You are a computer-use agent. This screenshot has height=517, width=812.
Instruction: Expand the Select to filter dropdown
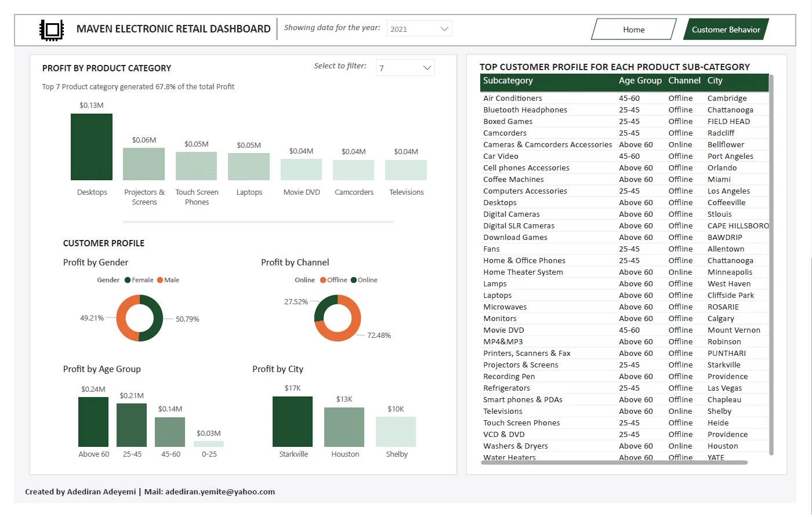[405, 68]
